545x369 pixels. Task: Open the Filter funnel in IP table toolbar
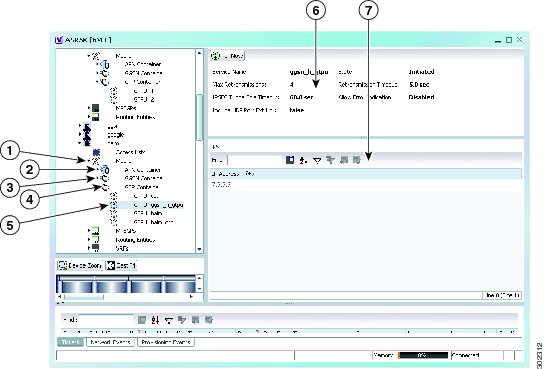click(x=317, y=160)
